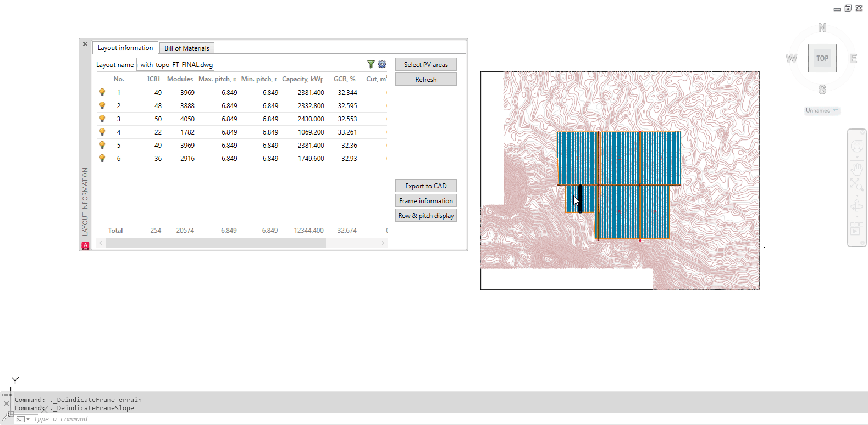Sort by the Capacity, kWp column header
This screenshot has width=868, height=425.
pos(302,79)
